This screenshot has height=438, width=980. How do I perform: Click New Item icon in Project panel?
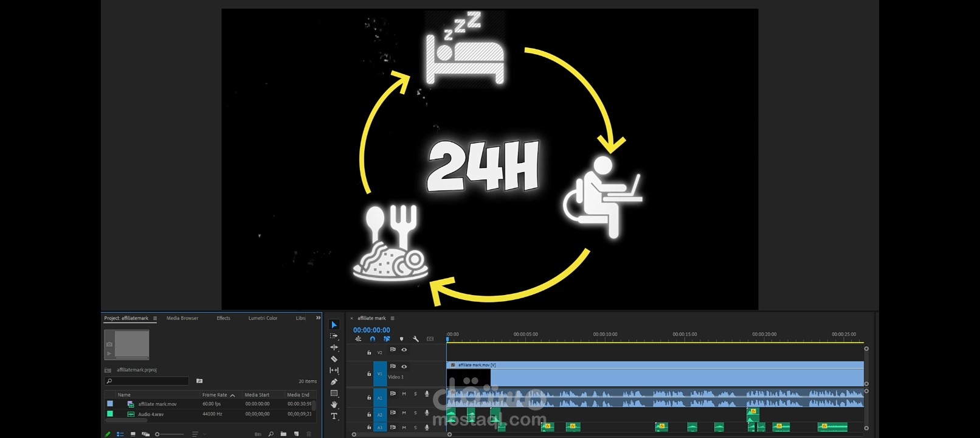pos(296,434)
